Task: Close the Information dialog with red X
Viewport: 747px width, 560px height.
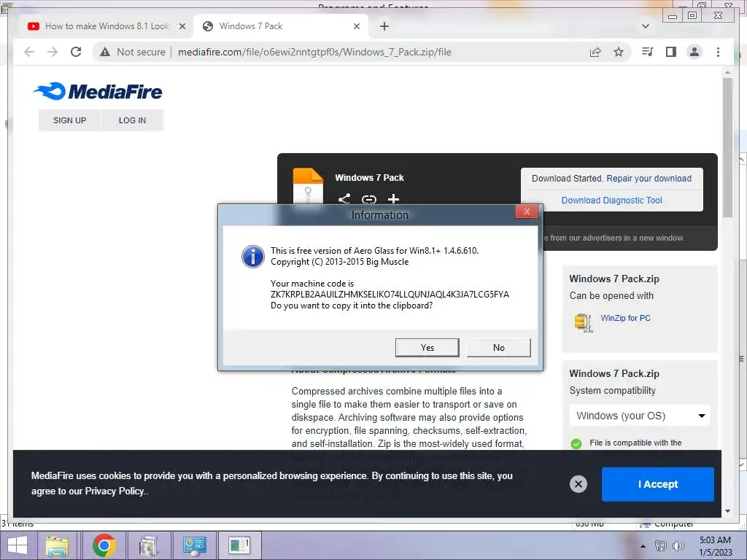Action: click(527, 212)
